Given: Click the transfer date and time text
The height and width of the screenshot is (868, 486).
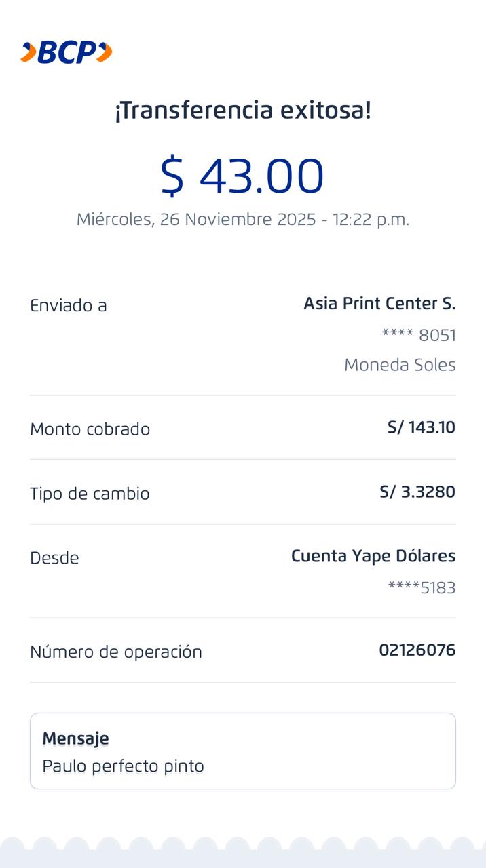Looking at the screenshot, I should click(243, 220).
